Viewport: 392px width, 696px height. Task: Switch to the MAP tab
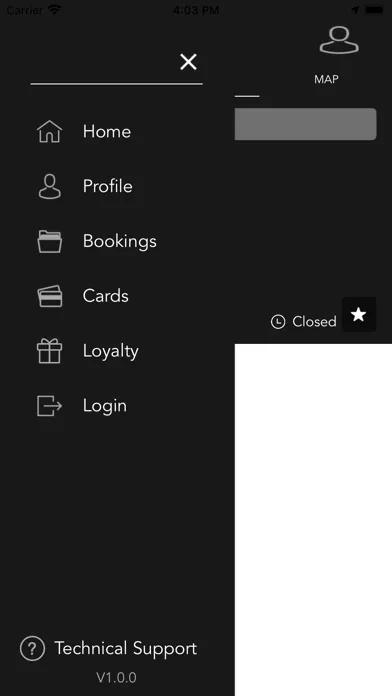coord(326,79)
